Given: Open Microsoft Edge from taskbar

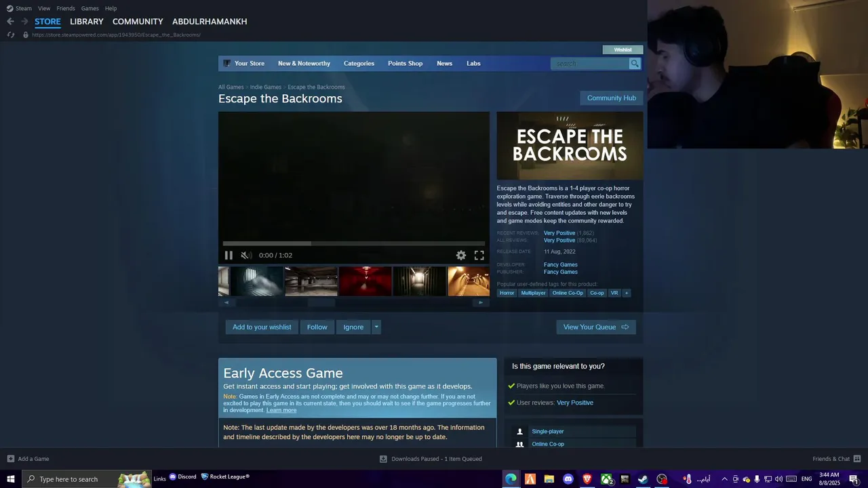Looking at the screenshot, I should coord(511,479).
